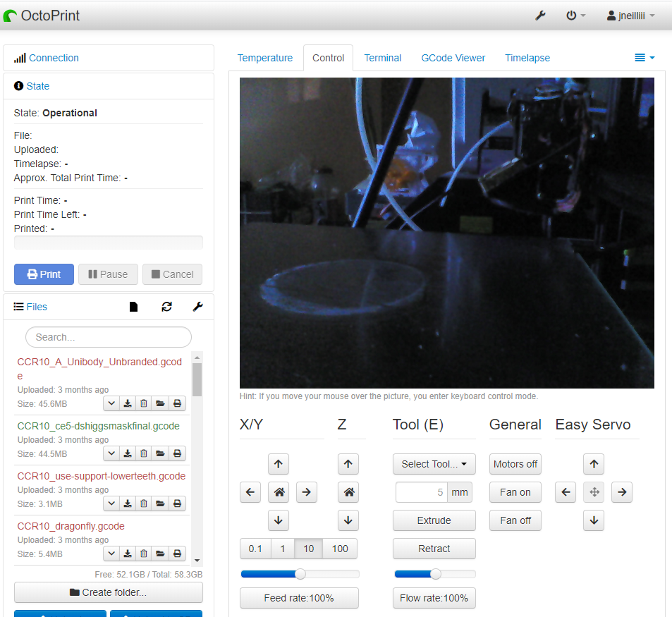Screen dimensions: 672x617
Task: Click the files list scrollbar
Action: [197, 379]
